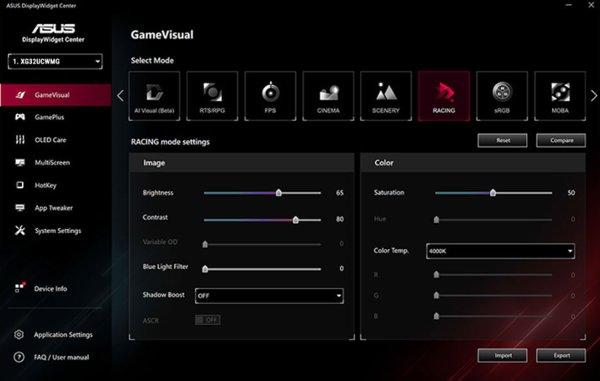This screenshot has height=381, width=600.
Task: Click the RACING mode settings heading
Action: (170, 142)
